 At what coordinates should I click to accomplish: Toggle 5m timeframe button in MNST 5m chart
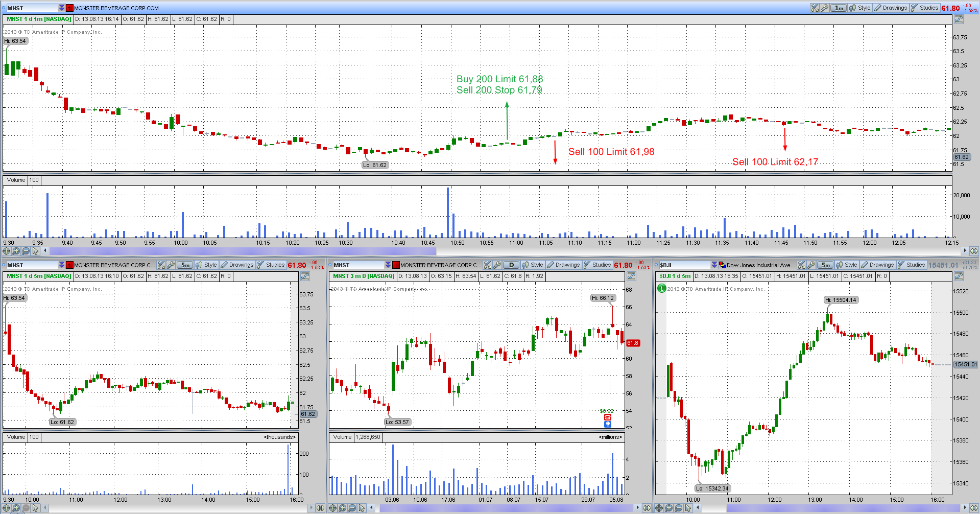(x=185, y=265)
